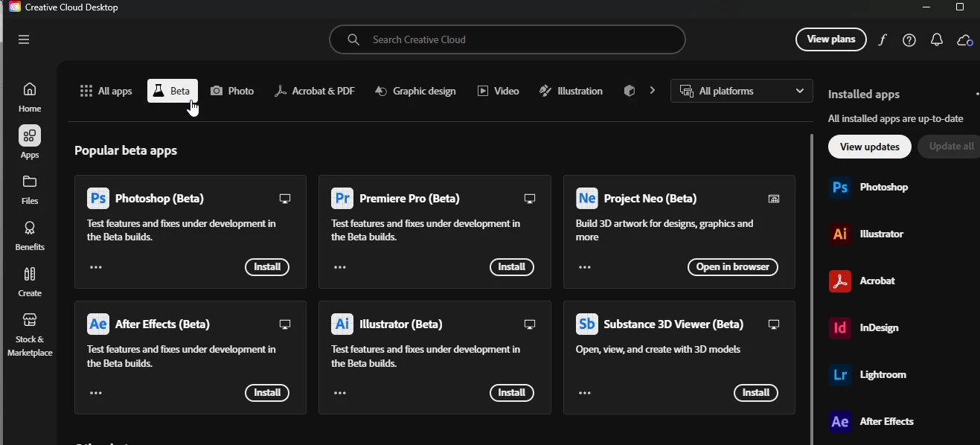Image resolution: width=980 pixels, height=445 pixels.
Task: Click 'All installed apps are up-to-date' text
Action: [896, 118]
